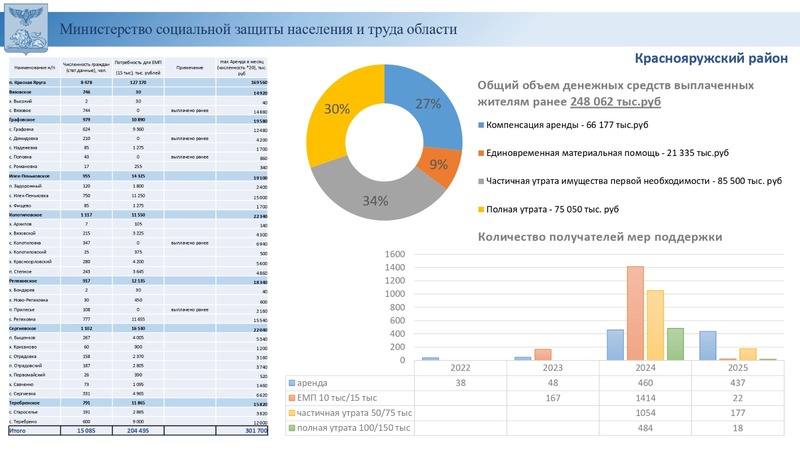This screenshot has height=450, width=800.
Task: Select the orange 9% donut slice
Action: tap(439, 165)
